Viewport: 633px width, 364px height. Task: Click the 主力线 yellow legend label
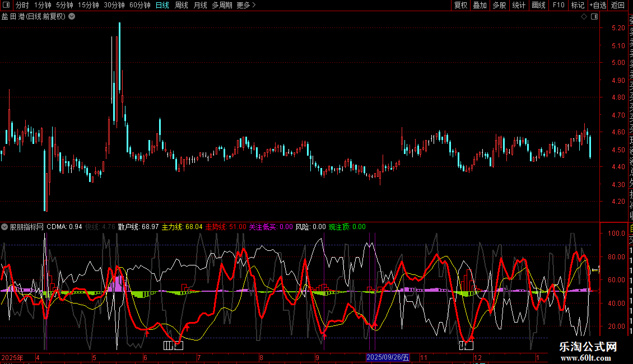[172, 227]
